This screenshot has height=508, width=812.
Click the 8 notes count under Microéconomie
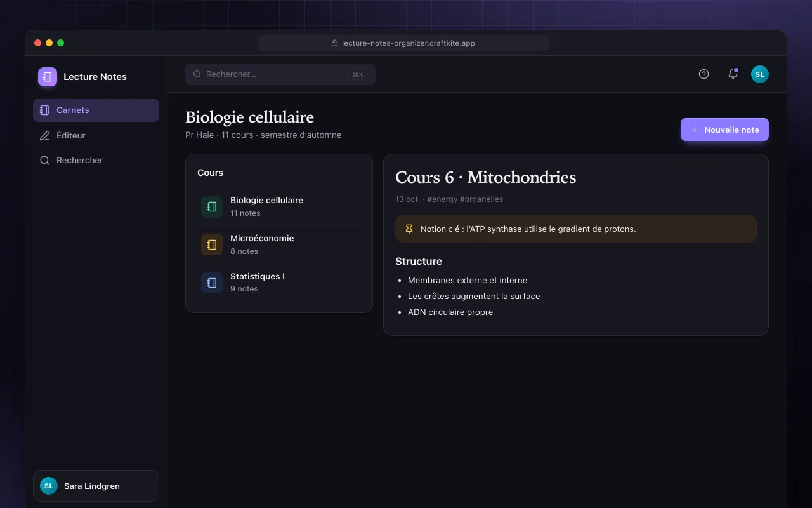point(244,251)
